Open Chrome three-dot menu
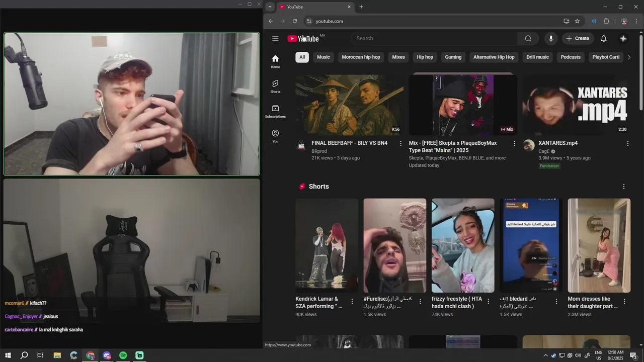Viewport: 644px width, 362px height. (x=636, y=21)
